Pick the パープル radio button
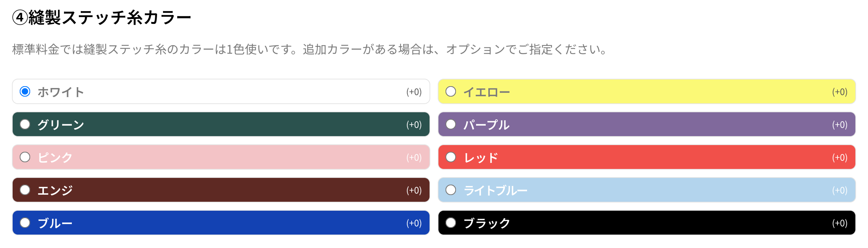This screenshot has height=248, width=868. pyautogui.click(x=451, y=124)
